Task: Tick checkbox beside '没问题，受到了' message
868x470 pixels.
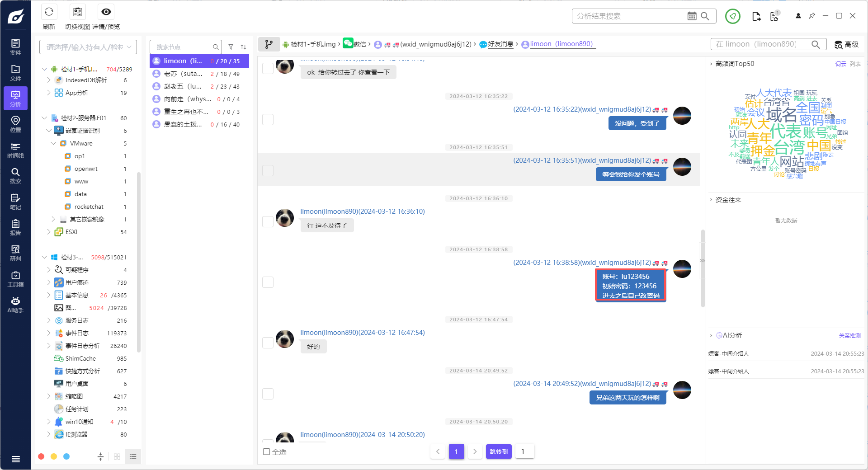Action: click(268, 119)
